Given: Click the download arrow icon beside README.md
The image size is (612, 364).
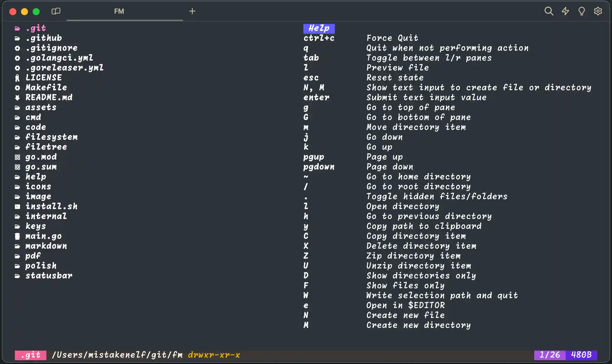Looking at the screenshot, I should click(17, 97).
